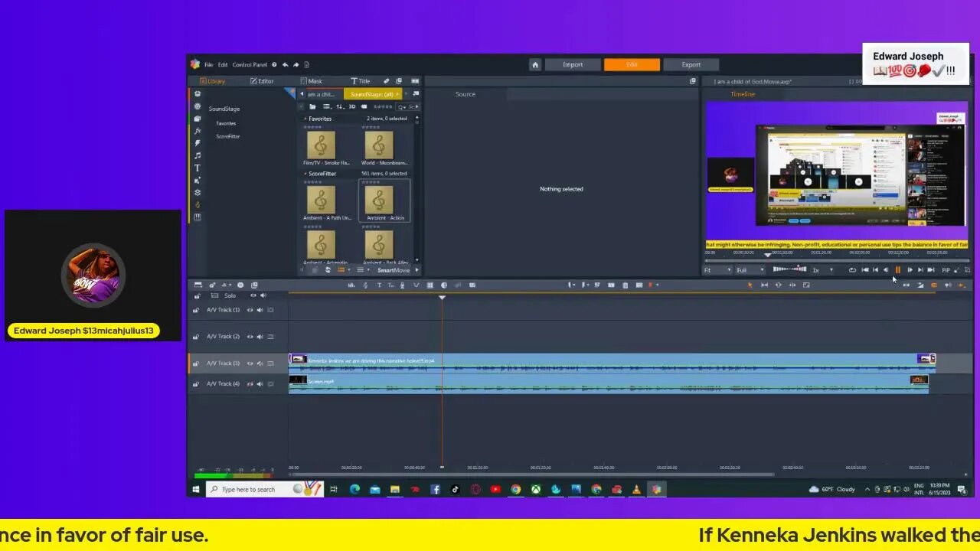Screen dimensions: 980x551
Task: Select the Source tab in player panel
Action: 465,94
